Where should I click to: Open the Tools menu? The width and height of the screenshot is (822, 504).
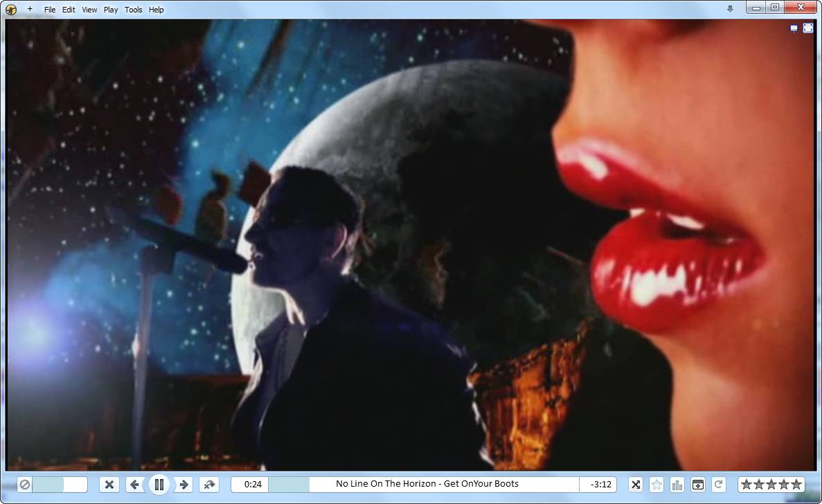click(x=134, y=10)
